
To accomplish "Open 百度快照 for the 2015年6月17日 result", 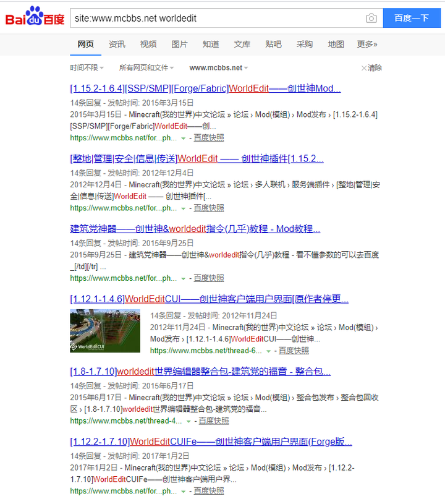I will point(214,421).
